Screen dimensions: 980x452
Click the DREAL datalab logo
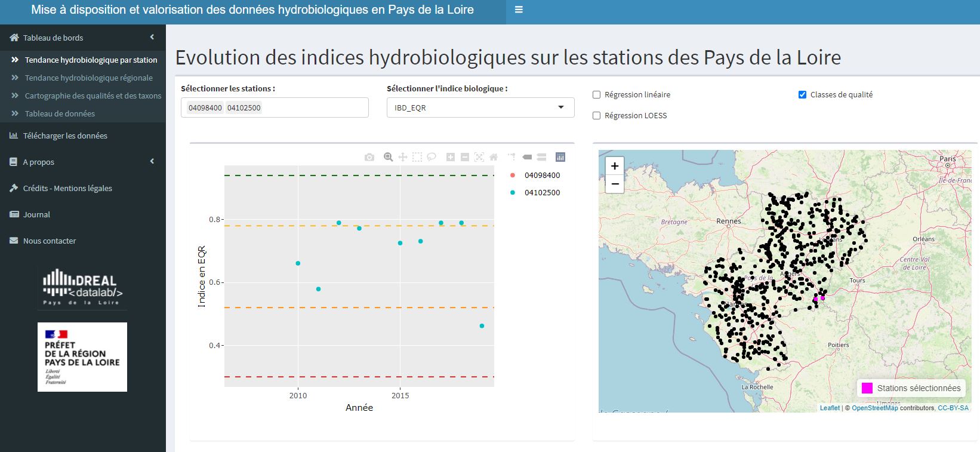click(82, 288)
